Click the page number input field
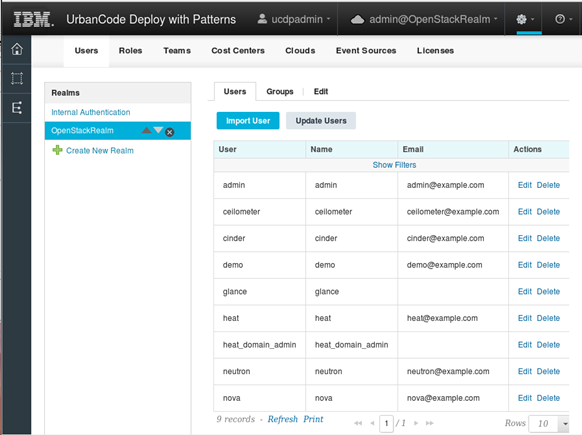 386,423
